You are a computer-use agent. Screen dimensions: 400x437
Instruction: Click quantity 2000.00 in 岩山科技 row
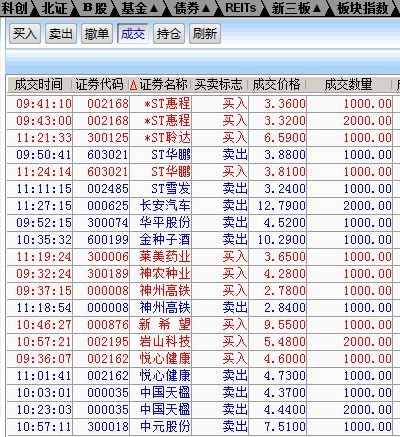click(367, 342)
